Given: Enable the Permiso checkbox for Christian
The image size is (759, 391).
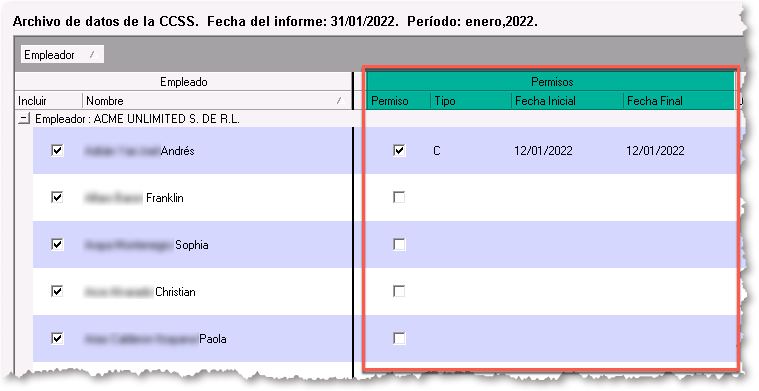Looking at the screenshot, I should coord(399,291).
